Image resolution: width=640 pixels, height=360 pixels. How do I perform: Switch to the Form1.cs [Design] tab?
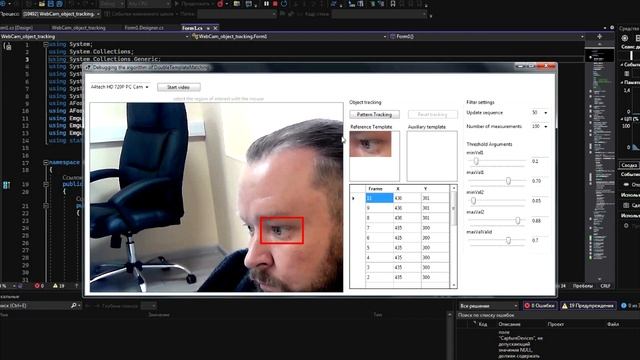[16, 28]
